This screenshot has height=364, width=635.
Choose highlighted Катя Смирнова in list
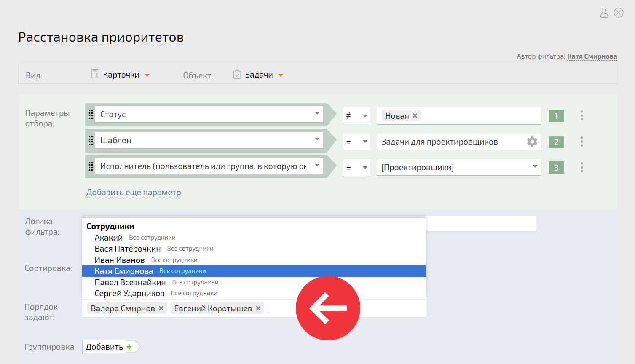coord(254,271)
